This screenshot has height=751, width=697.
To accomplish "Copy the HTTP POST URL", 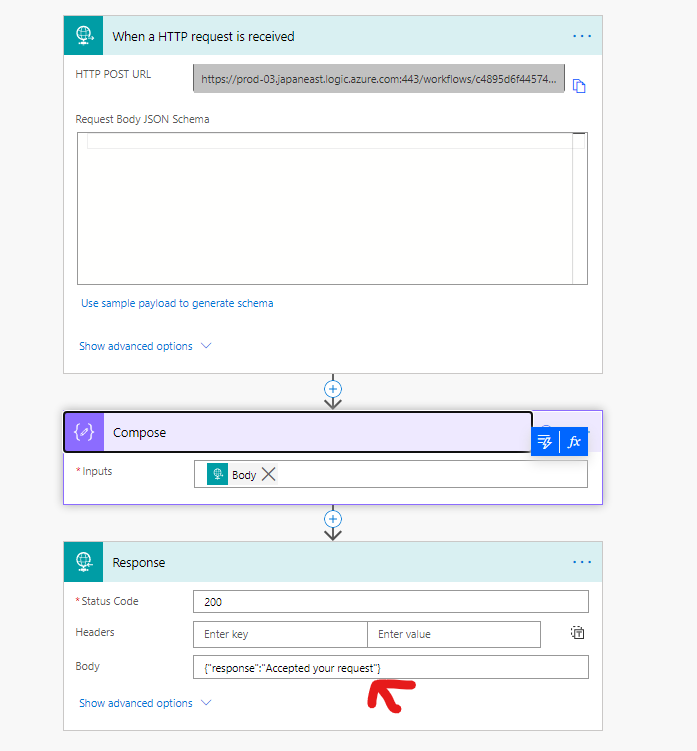I will (x=579, y=86).
